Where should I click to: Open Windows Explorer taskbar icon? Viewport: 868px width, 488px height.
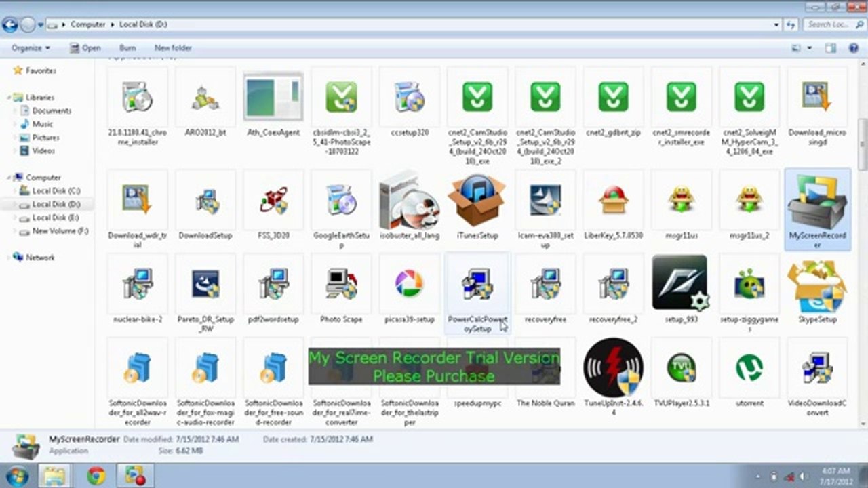coord(55,476)
